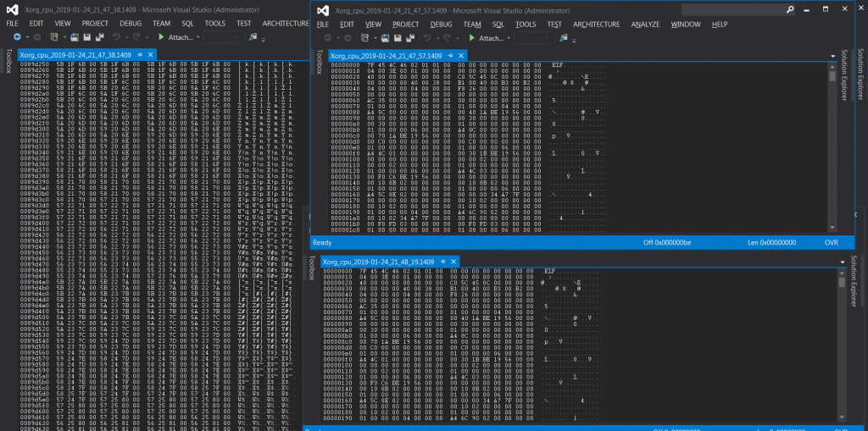Click Save icon in right window toolbar
The height and width of the screenshot is (431, 868).
(x=398, y=38)
